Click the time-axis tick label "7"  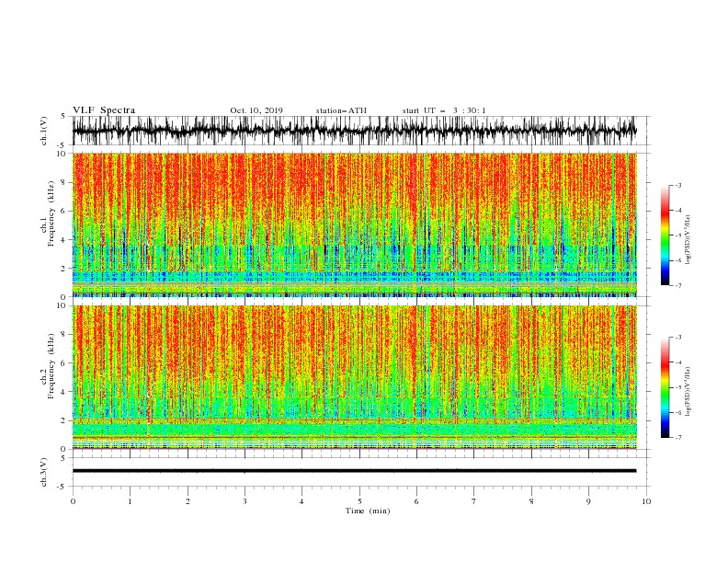[x=474, y=501]
